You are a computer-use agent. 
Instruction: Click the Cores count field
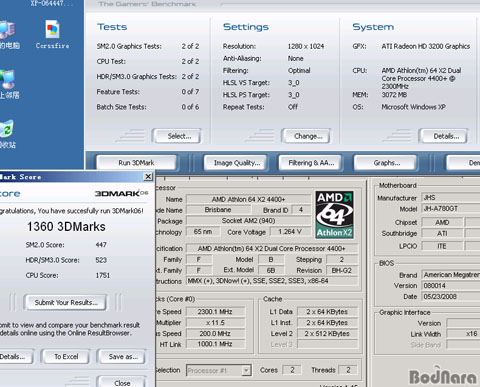[x=292, y=370]
